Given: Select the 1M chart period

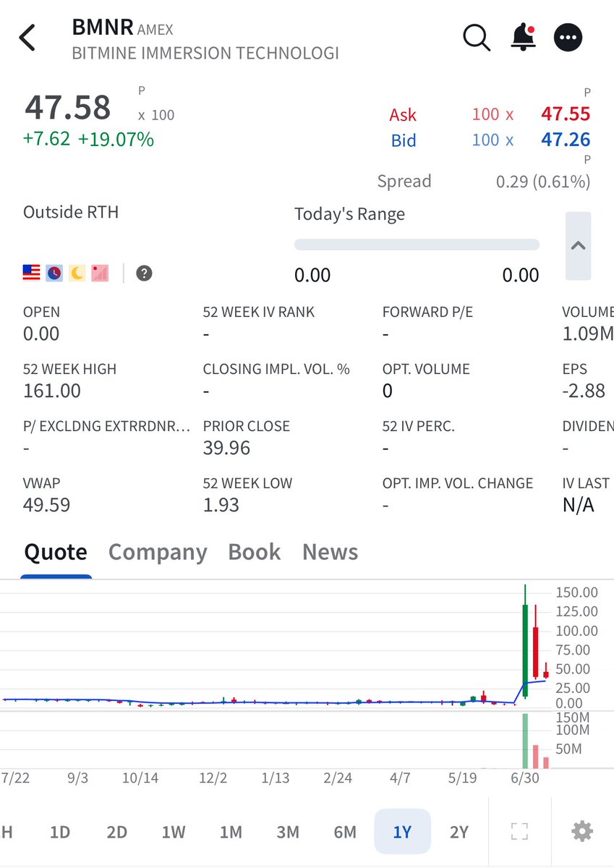Looking at the screenshot, I should (231, 832).
